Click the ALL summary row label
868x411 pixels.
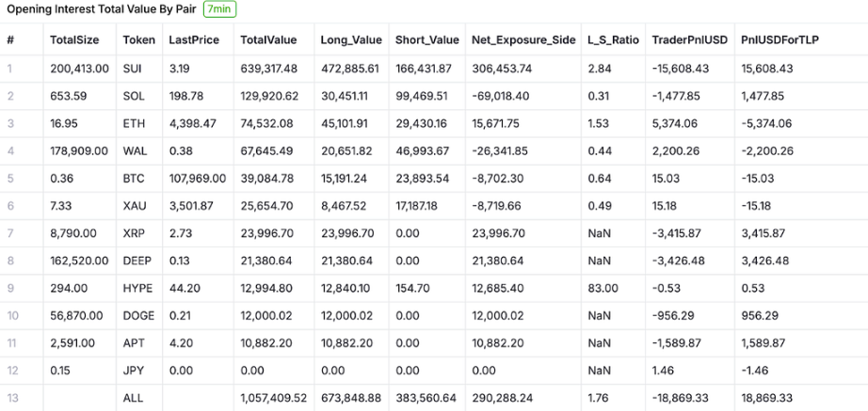133,398
